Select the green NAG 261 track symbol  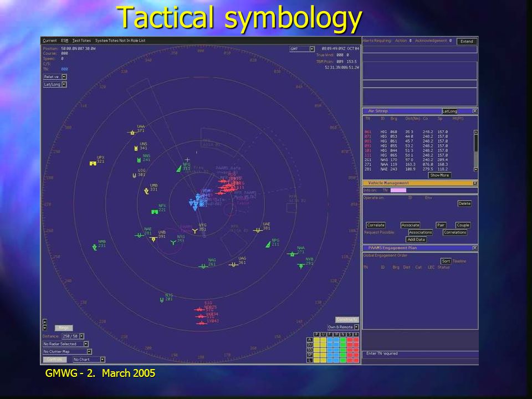[x=203, y=267]
